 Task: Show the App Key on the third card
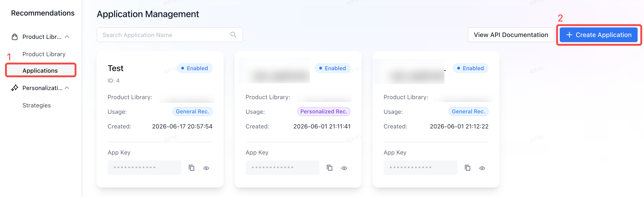tap(482, 168)
